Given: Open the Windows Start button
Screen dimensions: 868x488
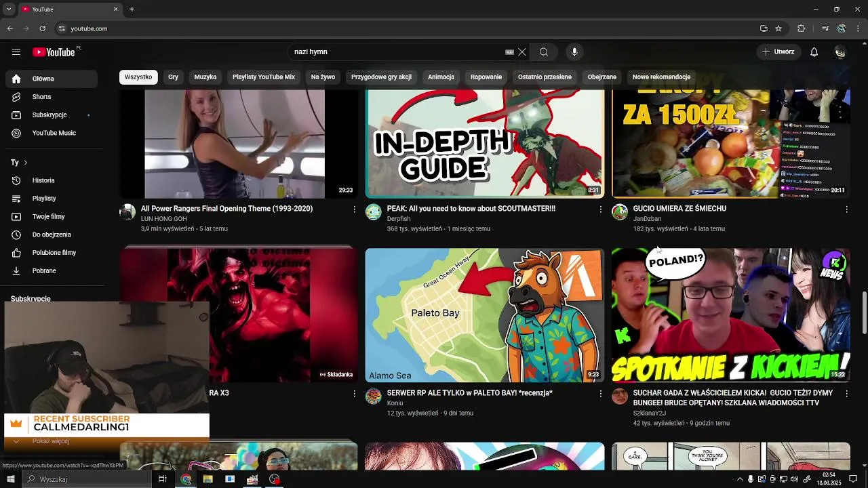Looking at the screenshot, I should pos(11,479).
